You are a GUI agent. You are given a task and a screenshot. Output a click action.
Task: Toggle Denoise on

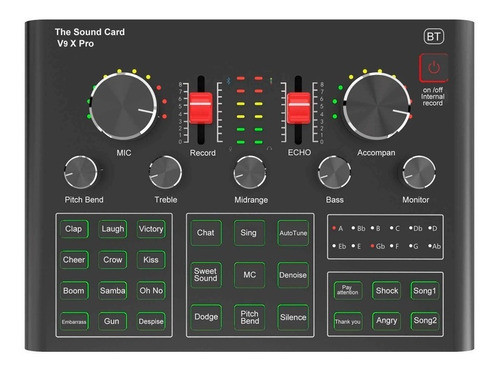293,275
